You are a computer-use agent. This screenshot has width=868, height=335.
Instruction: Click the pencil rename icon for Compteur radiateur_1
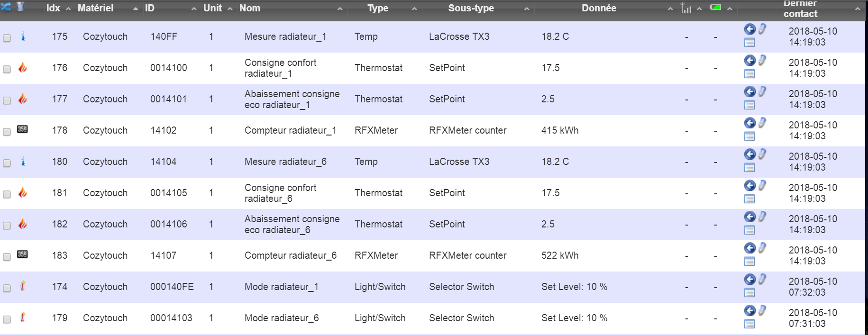[x=762, y=123]
